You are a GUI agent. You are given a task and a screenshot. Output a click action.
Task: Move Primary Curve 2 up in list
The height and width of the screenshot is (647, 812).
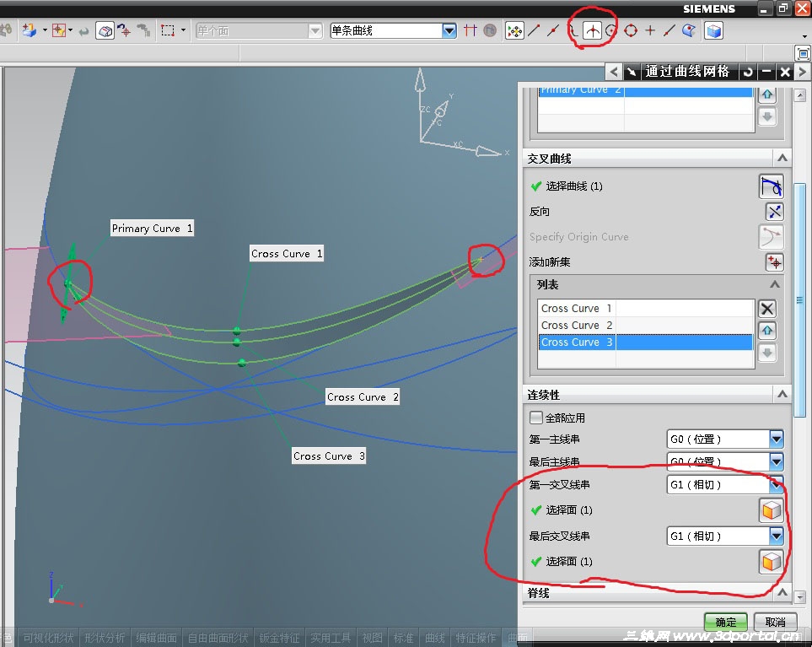767,94
